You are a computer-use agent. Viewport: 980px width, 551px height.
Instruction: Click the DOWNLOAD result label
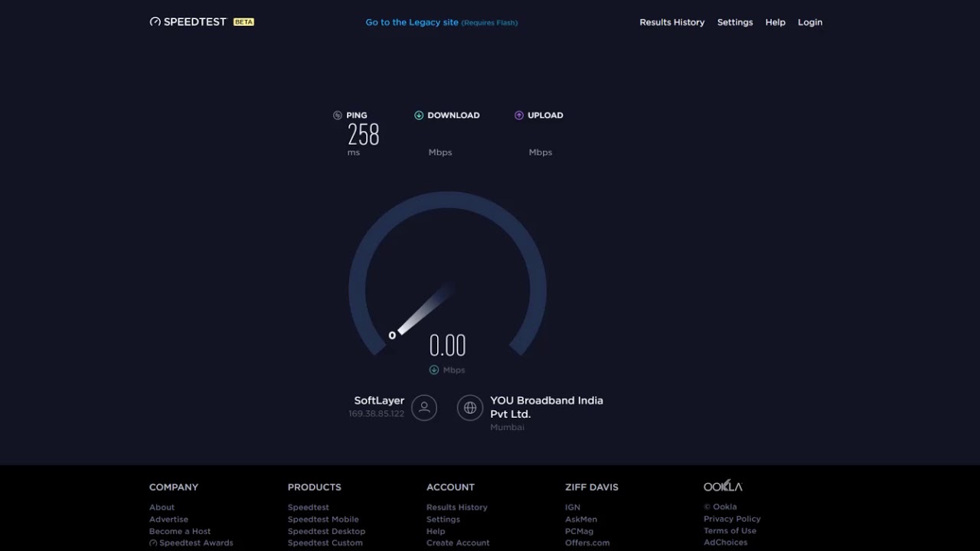click(453, 115)
